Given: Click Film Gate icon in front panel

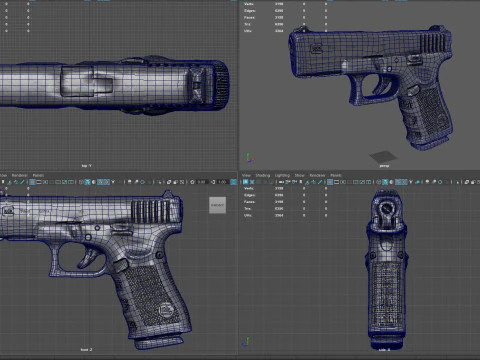Looking at the screenshot, I should (x=39, y=182).
